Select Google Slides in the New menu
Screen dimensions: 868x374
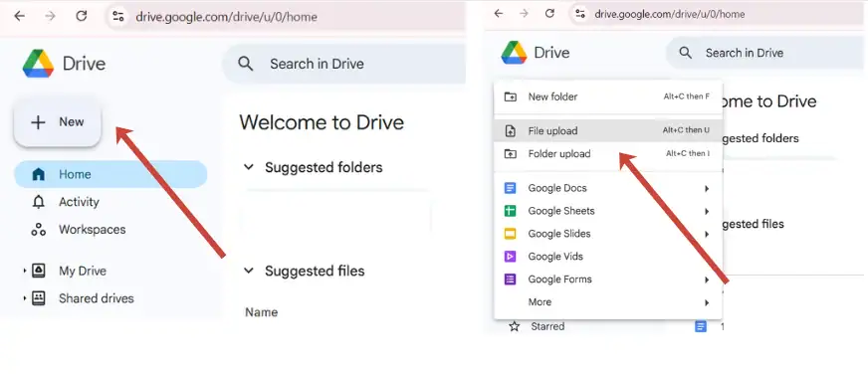click(x=608, y=234)
